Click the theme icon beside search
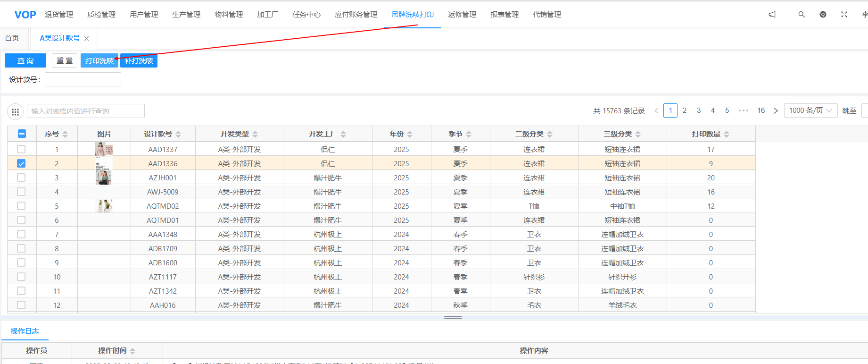 coord(823,15)
